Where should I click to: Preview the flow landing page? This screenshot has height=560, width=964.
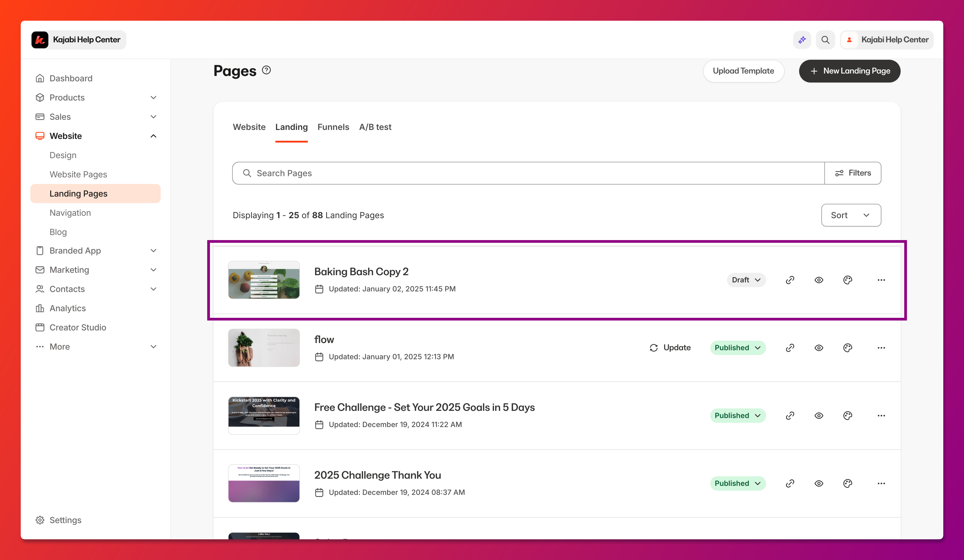pyautogui.click(x=819, y=348)
